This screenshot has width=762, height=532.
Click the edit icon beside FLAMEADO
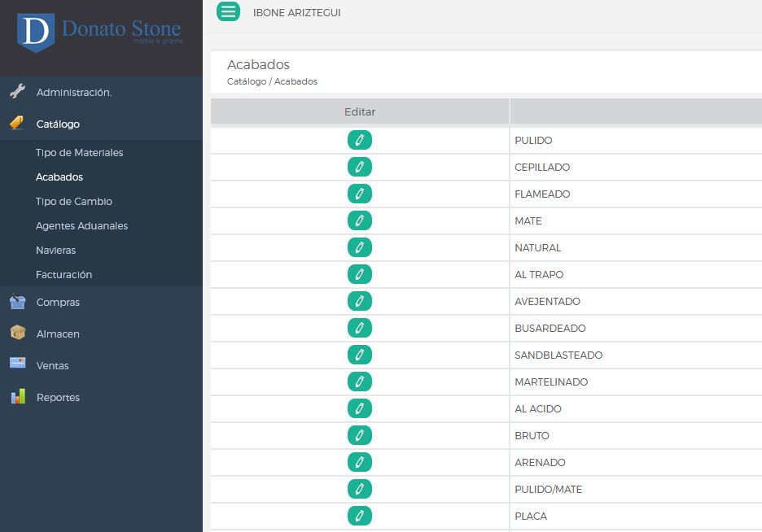pyautogui.click(x=359, y=194)
